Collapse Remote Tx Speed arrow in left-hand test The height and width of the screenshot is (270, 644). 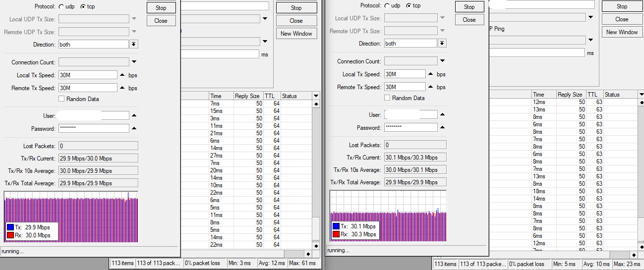[122, 88]
